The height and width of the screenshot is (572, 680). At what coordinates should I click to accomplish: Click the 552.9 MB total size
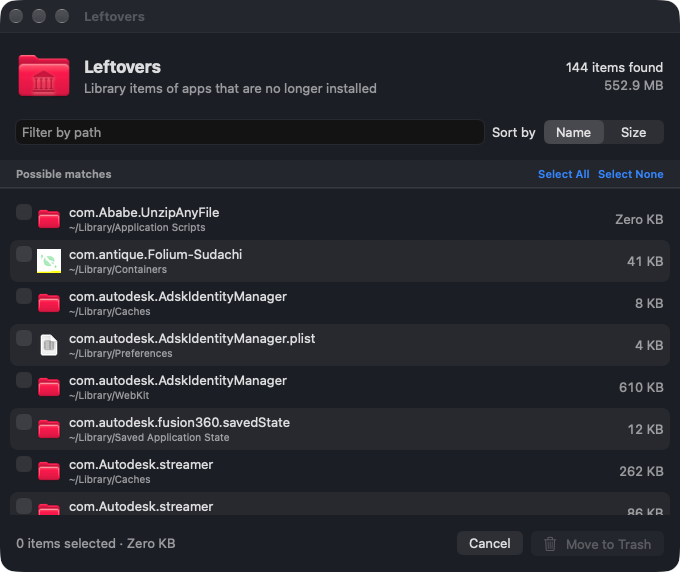pyautogui.click(x=634, y=85)
